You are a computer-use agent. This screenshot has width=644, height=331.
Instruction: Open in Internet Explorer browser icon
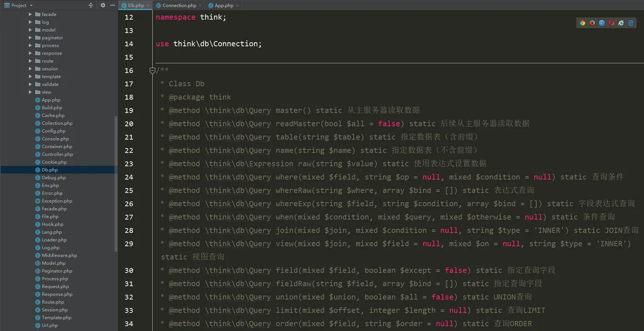point(621,23)
